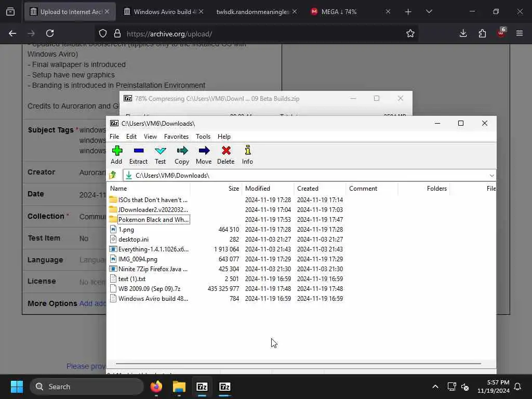The image size is (532, 399).
Task: Open the View menu in 7-Zip
Action: [x=150, y=137]
